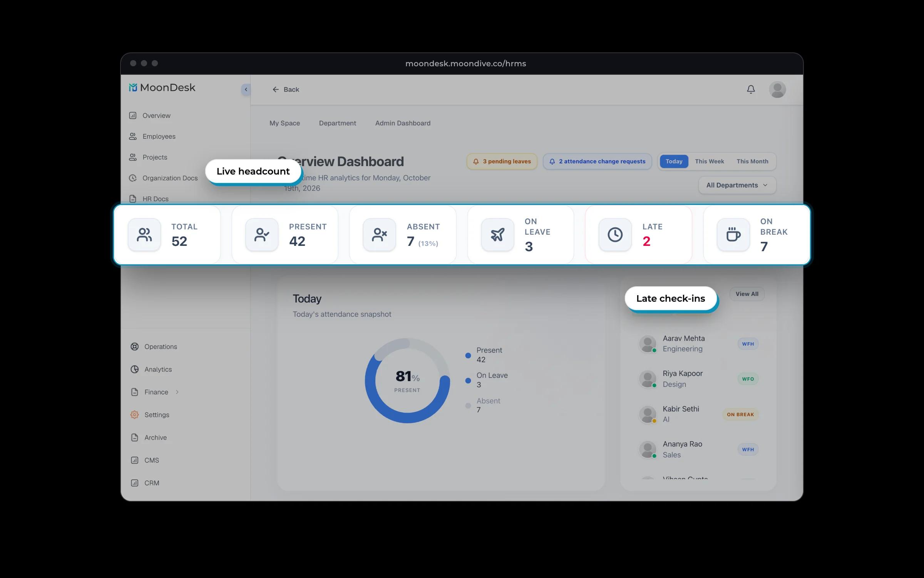Click Kabir Sethi's ON BREAK badge
The image size is (924, 578).
tap(740, 415)
